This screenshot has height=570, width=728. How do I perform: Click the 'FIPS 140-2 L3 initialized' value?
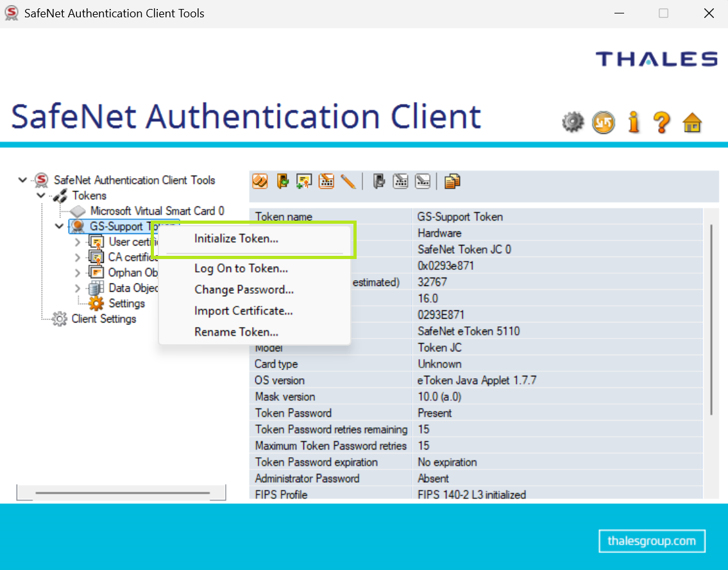[471, 495]
